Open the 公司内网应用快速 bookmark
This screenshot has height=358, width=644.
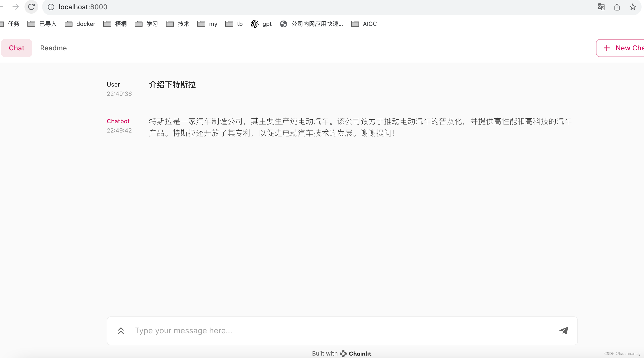pos(311,24)
